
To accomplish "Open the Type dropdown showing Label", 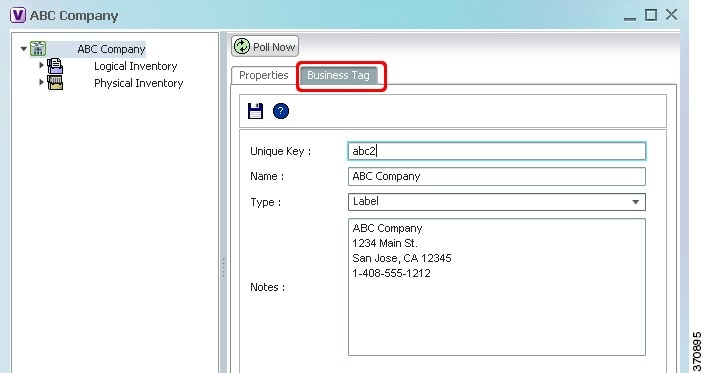I will tap(497, 202).
